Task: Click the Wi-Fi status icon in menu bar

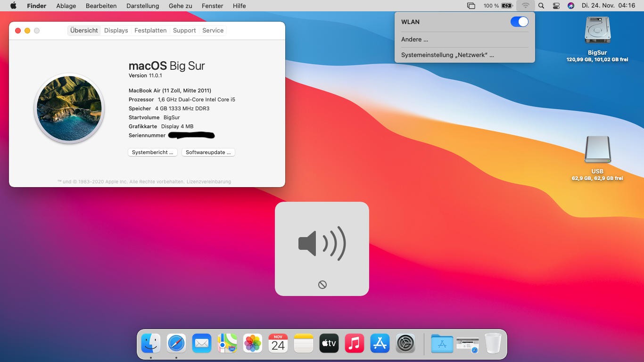Action: 526,6
